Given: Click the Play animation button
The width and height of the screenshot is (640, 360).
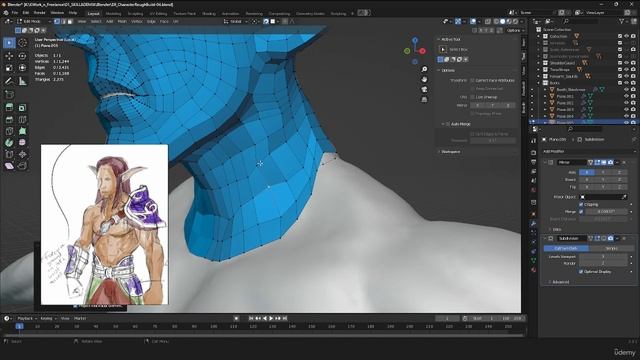Looking at the screenshot, I should tap(271, 318).
